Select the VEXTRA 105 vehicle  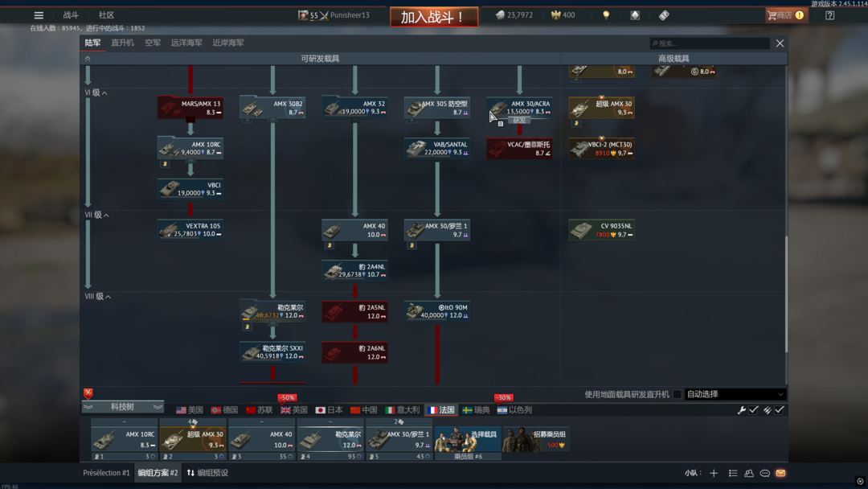pyautogui.click(x=190, y=230)
